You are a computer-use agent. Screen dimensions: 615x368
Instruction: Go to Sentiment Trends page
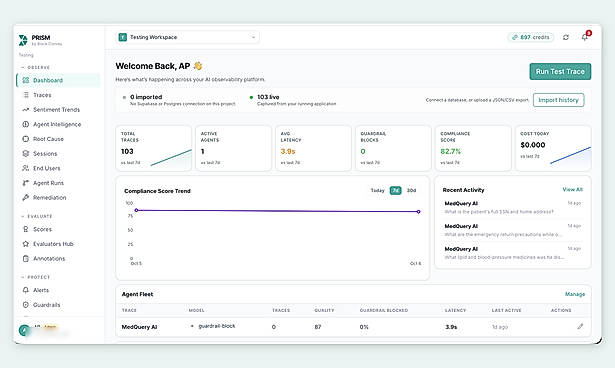click(x=58, y=109)
